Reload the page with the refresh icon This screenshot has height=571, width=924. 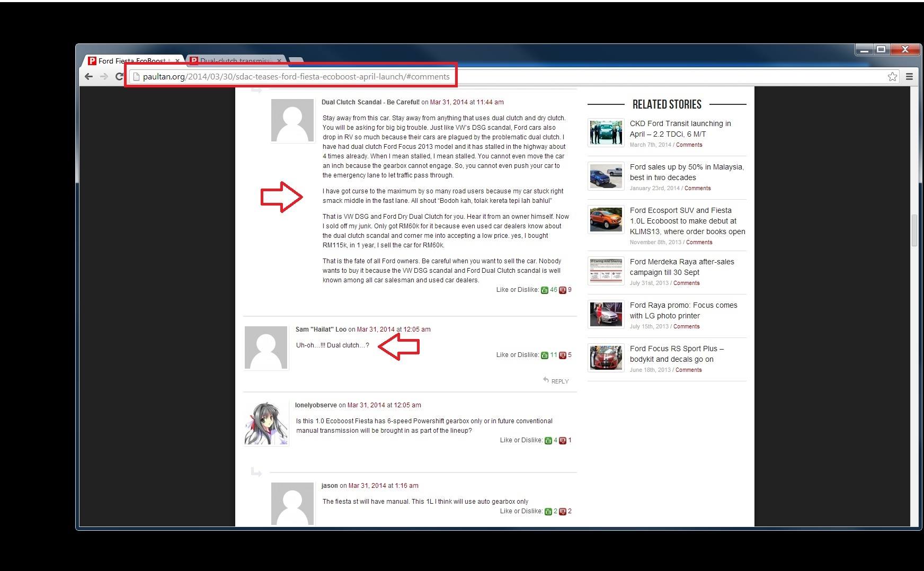119,77
